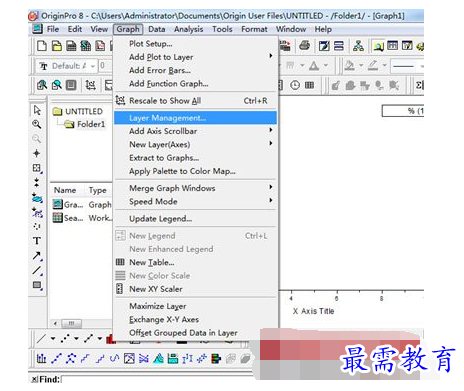Image resolution: width=464 pixels, height=391 pixels.
Task: Select the Rectangle tool
Action: [37, 285]
